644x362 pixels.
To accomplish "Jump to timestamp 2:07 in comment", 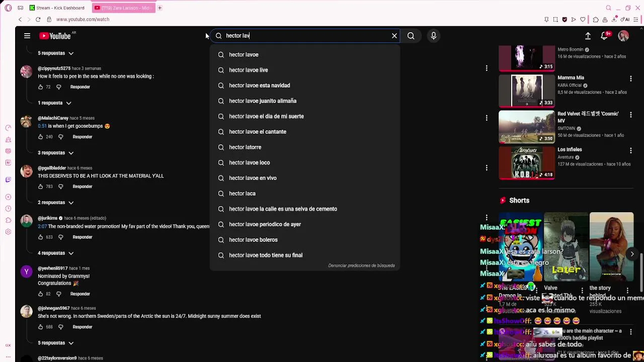I will click(x=42, y=226).
